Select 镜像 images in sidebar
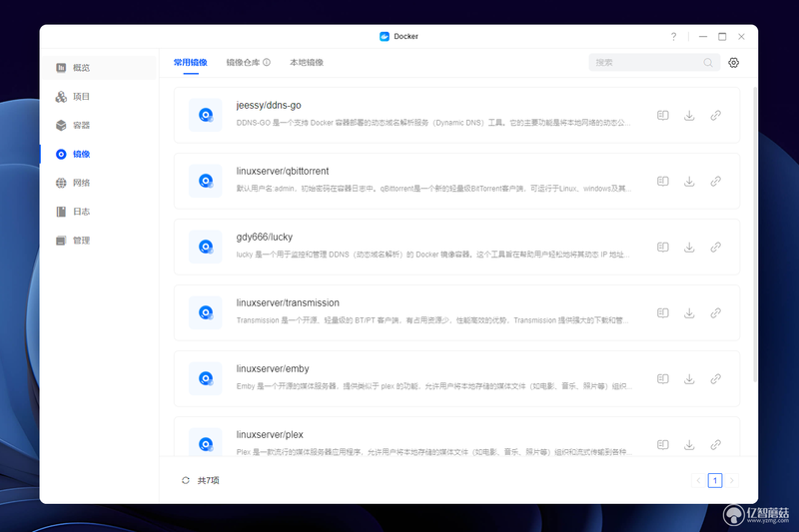The image size is (799, 532). (98, 154)
